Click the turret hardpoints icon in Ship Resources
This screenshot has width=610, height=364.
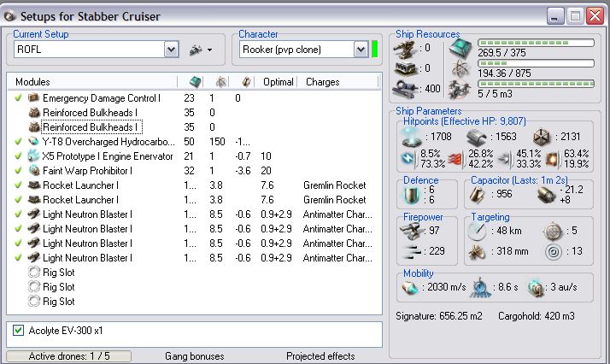coord(403,49)
